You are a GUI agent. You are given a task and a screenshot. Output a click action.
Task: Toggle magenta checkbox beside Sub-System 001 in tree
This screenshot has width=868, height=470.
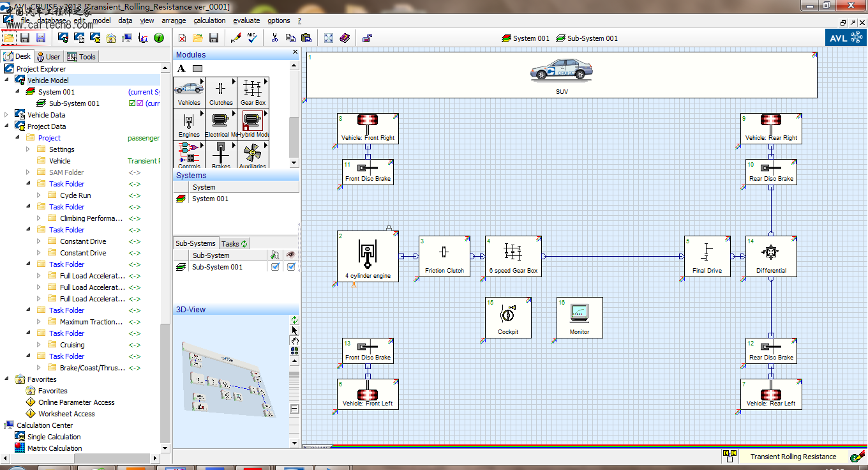[x=140, y=103]
